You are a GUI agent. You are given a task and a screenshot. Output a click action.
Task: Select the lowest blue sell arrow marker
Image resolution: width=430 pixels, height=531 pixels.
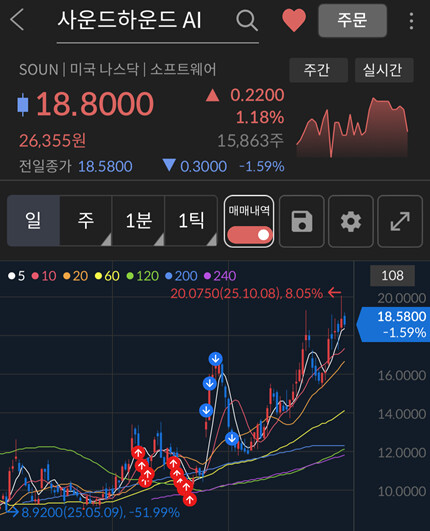point(232,439)
